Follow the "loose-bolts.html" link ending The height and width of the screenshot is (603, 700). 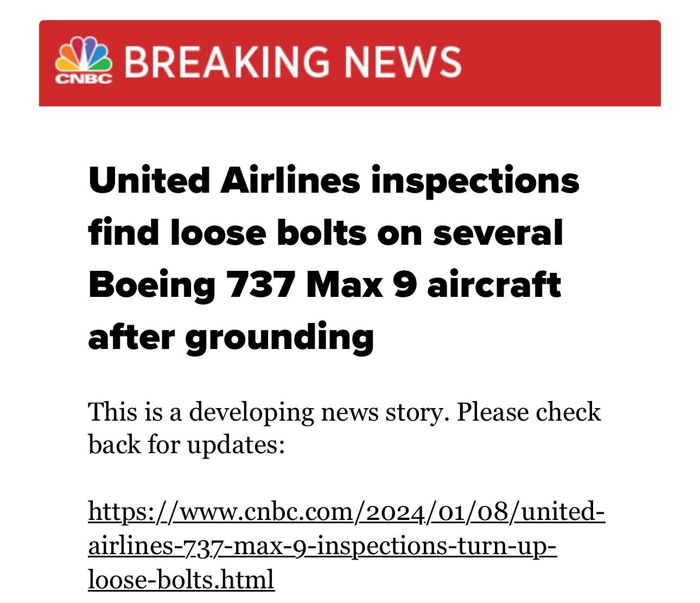coord(181,579)
